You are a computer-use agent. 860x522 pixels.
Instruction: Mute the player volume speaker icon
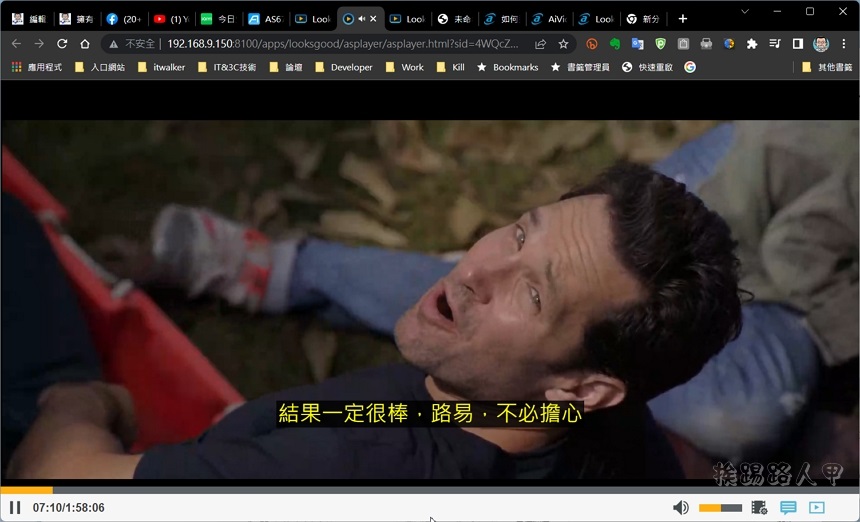681,508
